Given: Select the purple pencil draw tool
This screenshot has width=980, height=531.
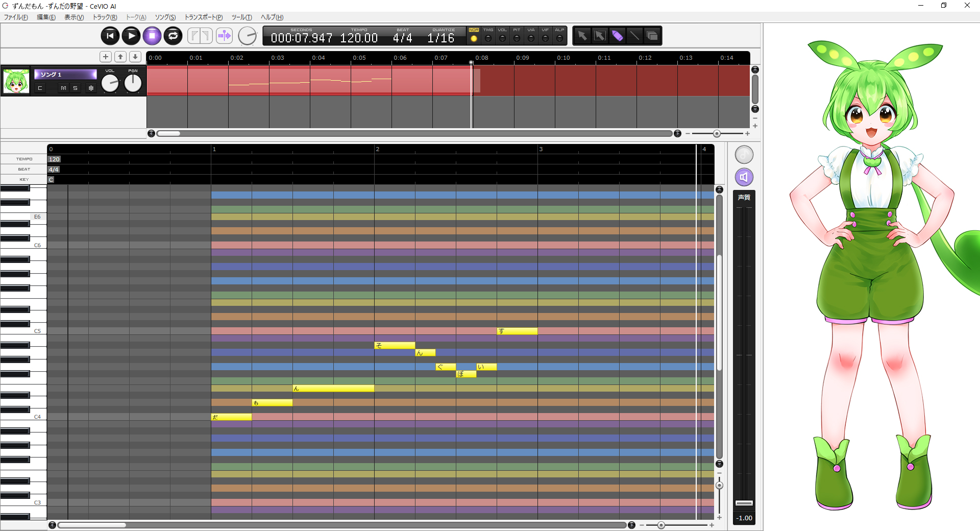Looking at the screenshot, I should [617, 36].
